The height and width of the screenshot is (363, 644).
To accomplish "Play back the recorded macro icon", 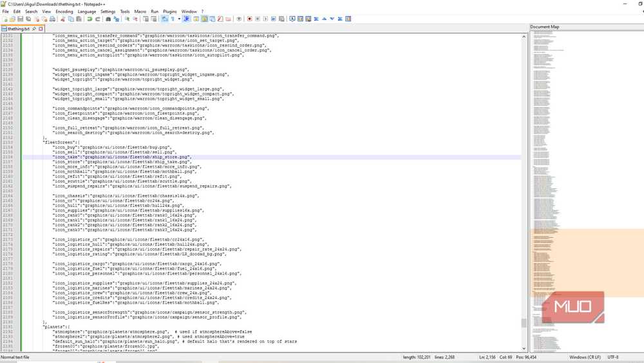I will [265, 19].
